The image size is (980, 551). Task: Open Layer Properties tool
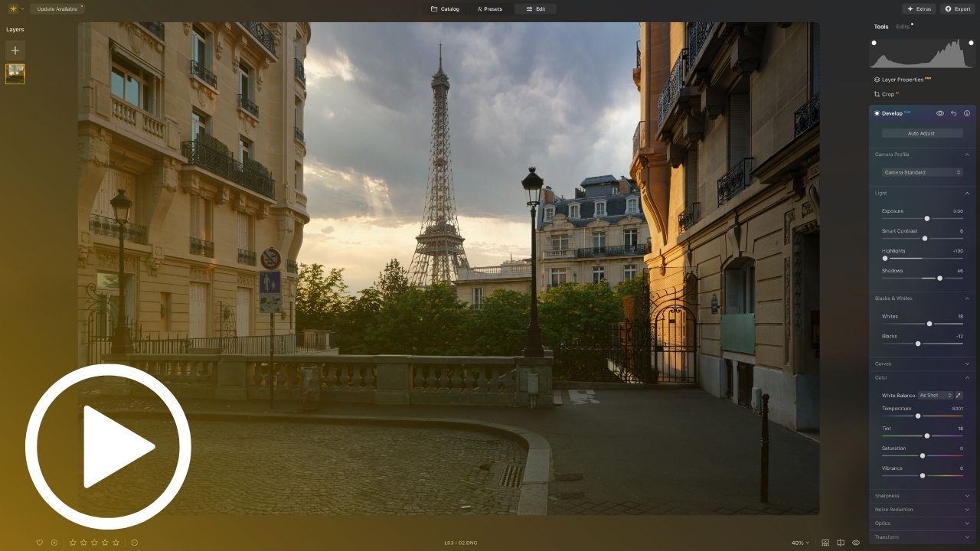point(902,80)
